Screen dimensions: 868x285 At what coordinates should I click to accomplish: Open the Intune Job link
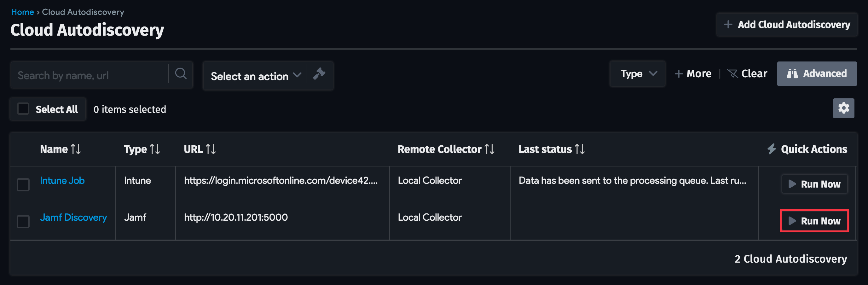(62, 181)
